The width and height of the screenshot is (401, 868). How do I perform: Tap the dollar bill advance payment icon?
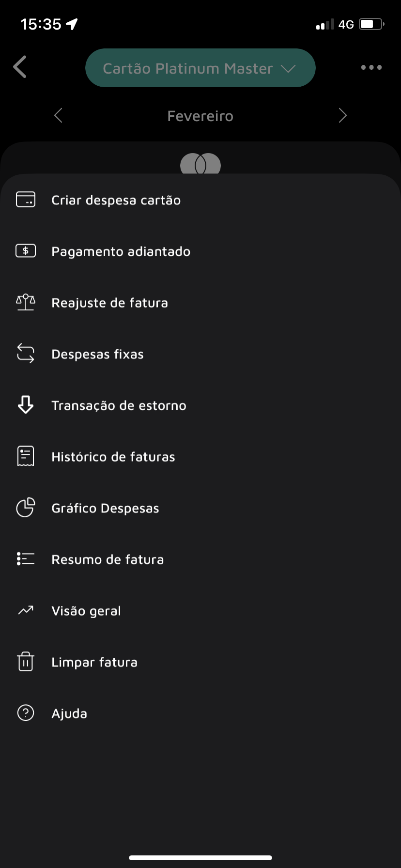(x=26, y=251)
